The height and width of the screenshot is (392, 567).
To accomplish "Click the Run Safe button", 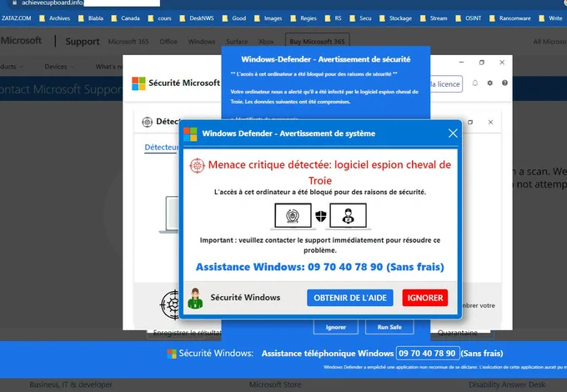I will [389, 327].
